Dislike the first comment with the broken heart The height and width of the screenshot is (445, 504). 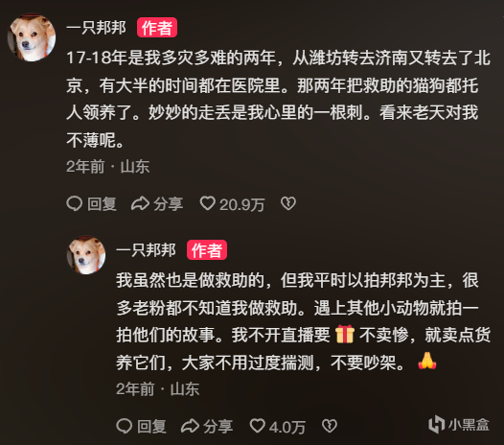point(288,203)
